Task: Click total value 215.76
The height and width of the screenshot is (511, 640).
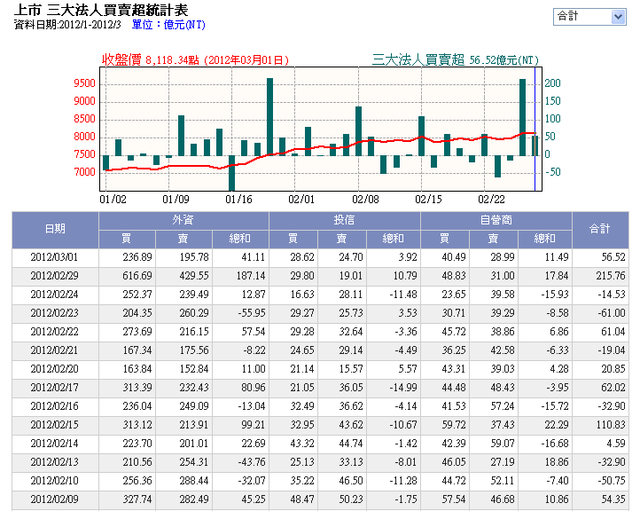Action: click(611, 276)
